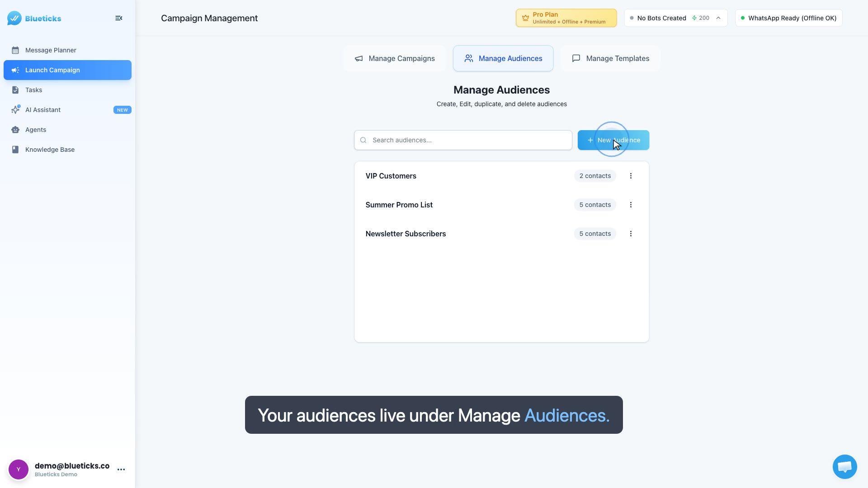
Task: Go to Tasks in the sidebar
Action: pyautogui.click(x=67, y=90)
